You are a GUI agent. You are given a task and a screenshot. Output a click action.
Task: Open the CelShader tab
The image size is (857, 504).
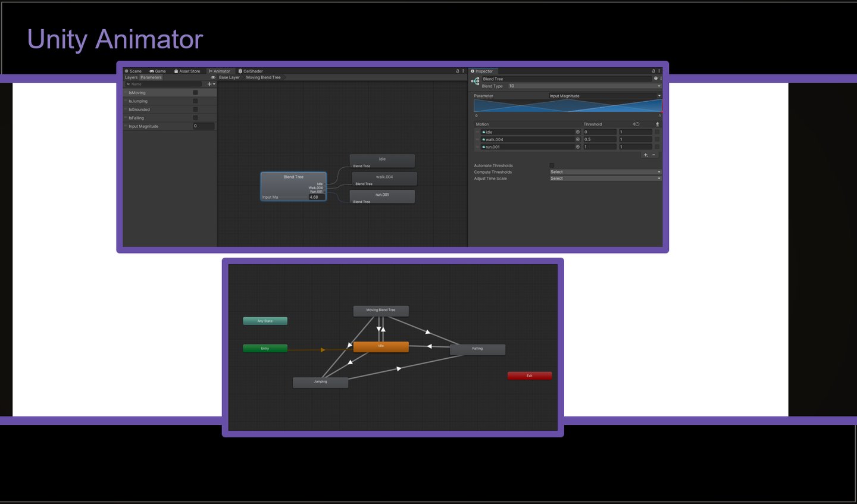pos(251,71)
